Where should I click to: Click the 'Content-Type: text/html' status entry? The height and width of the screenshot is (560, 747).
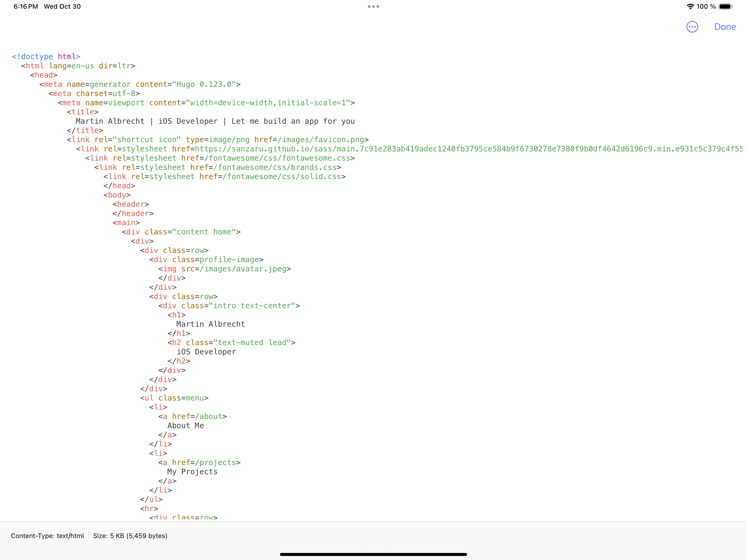[47, 536]
